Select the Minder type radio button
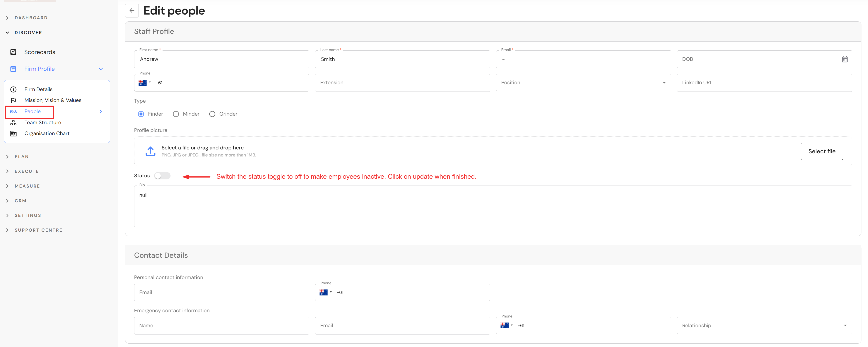 [176, 114]
